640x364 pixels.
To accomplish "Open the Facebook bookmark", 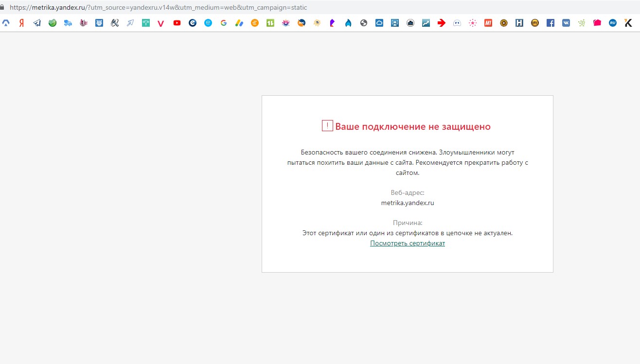I will point(551,23).
